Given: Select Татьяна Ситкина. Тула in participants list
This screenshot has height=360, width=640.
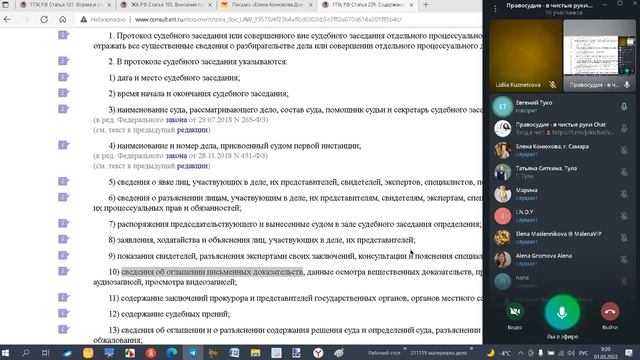Looking at the screenshot, I should tap(562, 172).
